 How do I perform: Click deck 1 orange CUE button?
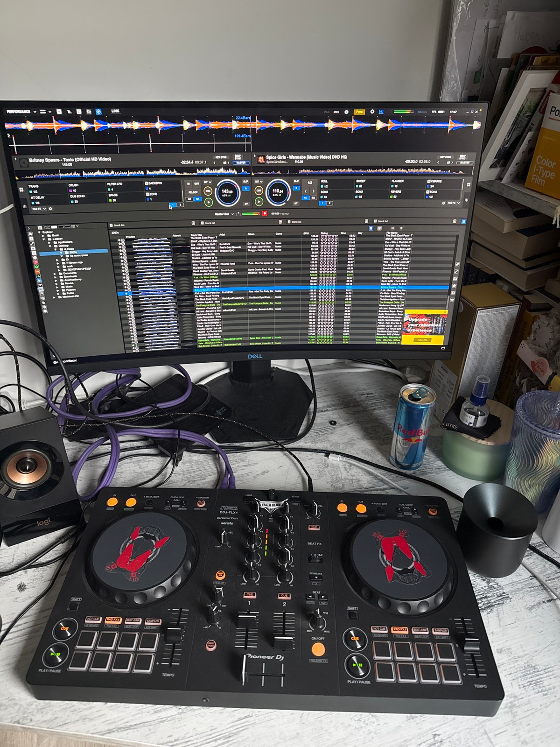(x=208, y=191)
